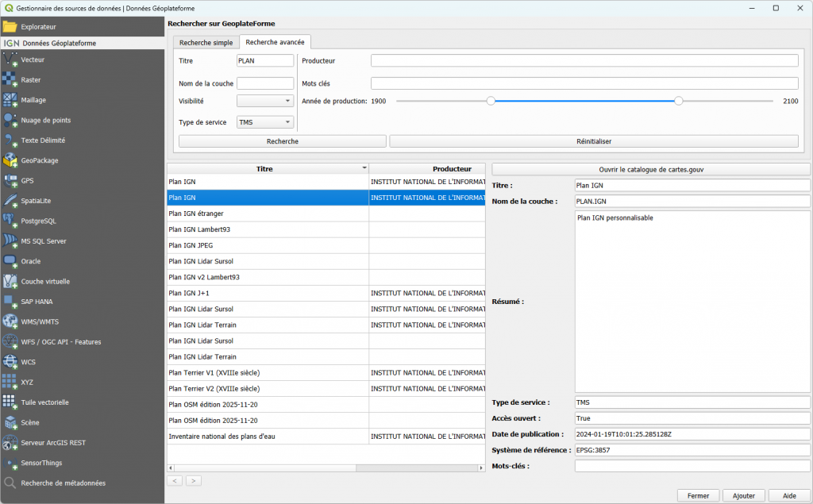Open the PostgreSQL source icon
Image resolution: width=813 pixels, height=504 pixels.
[10, 221]
